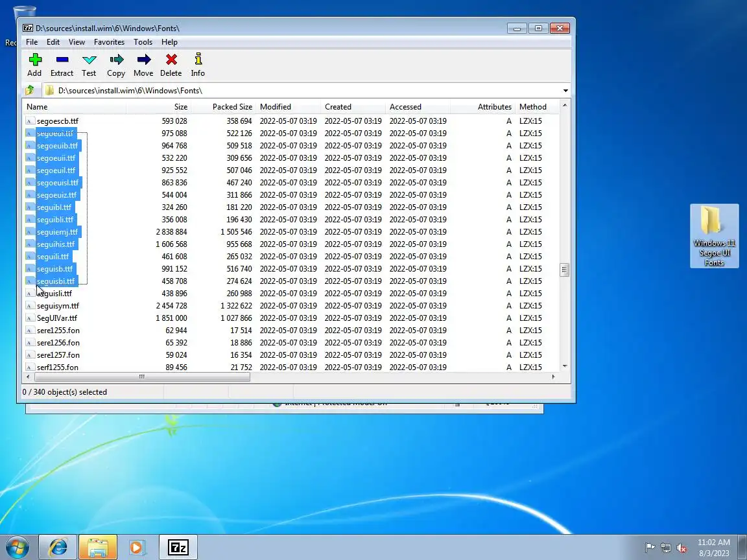Click file icon of sere1257.fon
747x560 pixels.
[30, 355]
